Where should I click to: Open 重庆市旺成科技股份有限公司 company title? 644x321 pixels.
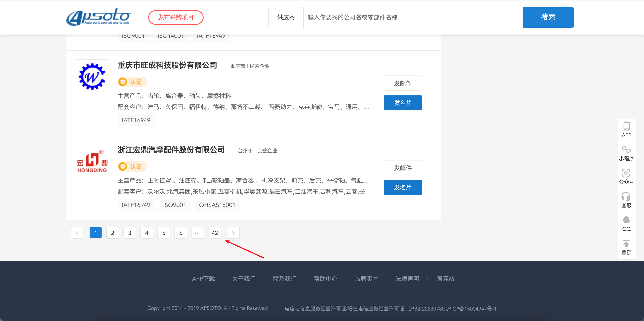[x=167, y=65]
